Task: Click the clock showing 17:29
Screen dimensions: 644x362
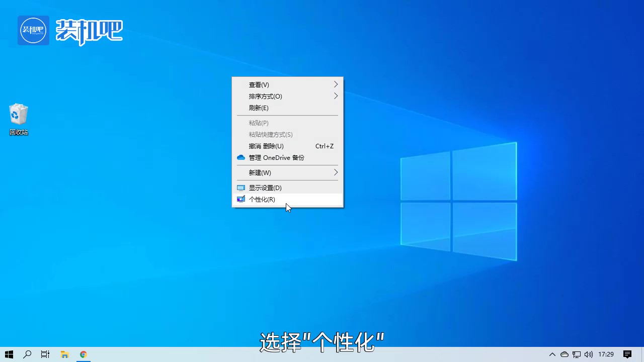Action: [606, 354]
